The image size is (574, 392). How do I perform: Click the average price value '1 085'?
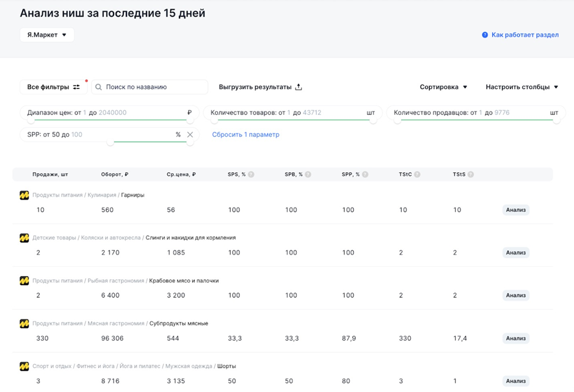[x=176, y=253]
